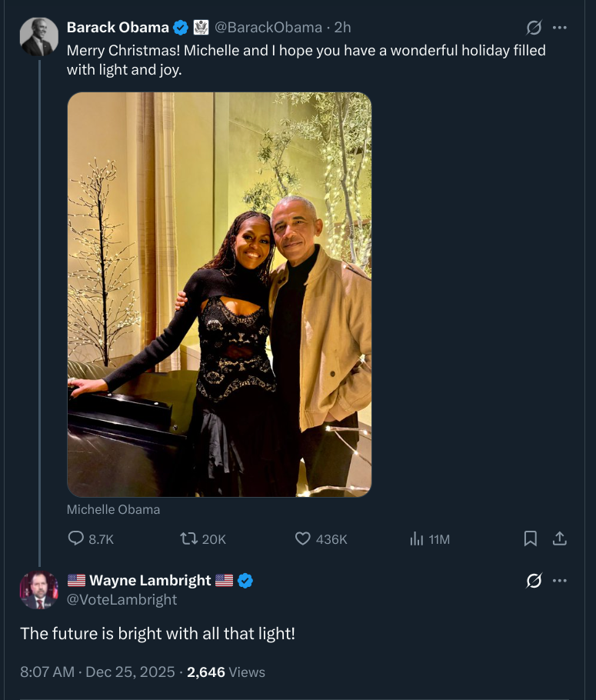The height and width of the screenshot is (700, 596).
Task: Open the Obama Christmas photo
Action: pyautogui.click(x=219, y=295)
